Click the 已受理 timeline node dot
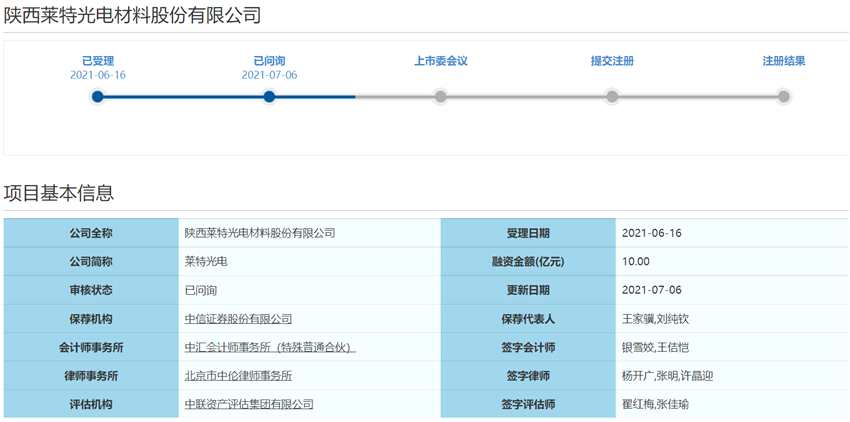 click(x=98, y=97)
